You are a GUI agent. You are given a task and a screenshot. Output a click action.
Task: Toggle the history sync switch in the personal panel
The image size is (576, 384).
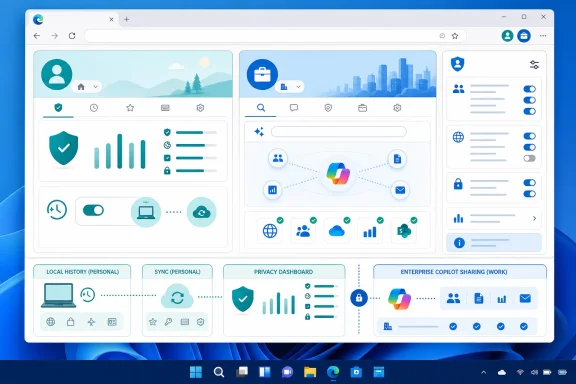click(x=93, y=210)
